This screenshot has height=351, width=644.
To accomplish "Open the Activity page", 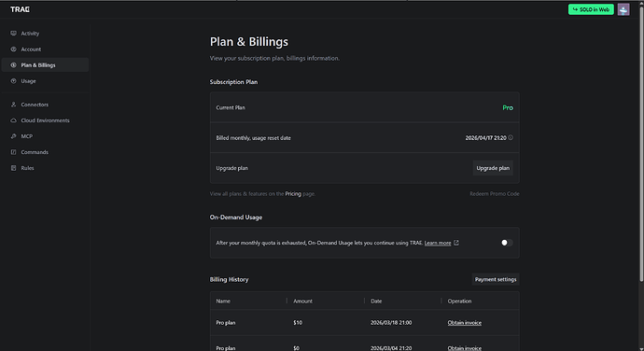I will pos(45,34).
